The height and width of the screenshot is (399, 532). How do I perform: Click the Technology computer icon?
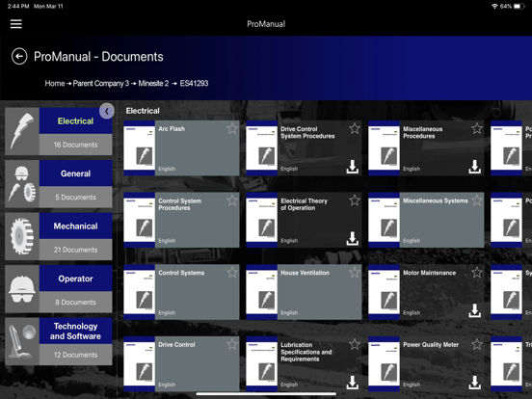click(x=22, y=342)
